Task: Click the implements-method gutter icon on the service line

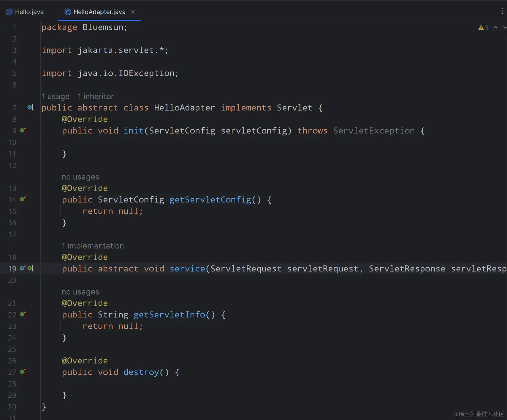Action: pos(23,268)
